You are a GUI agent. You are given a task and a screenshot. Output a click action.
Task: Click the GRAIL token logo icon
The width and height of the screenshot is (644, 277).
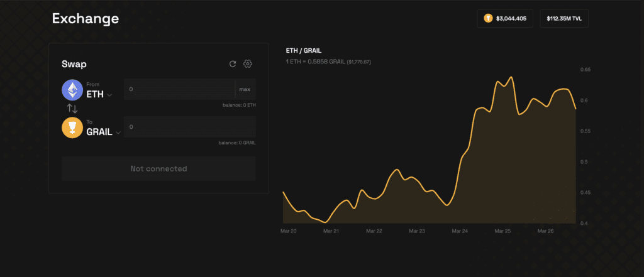pyautogui.click(x=72, y=128)
